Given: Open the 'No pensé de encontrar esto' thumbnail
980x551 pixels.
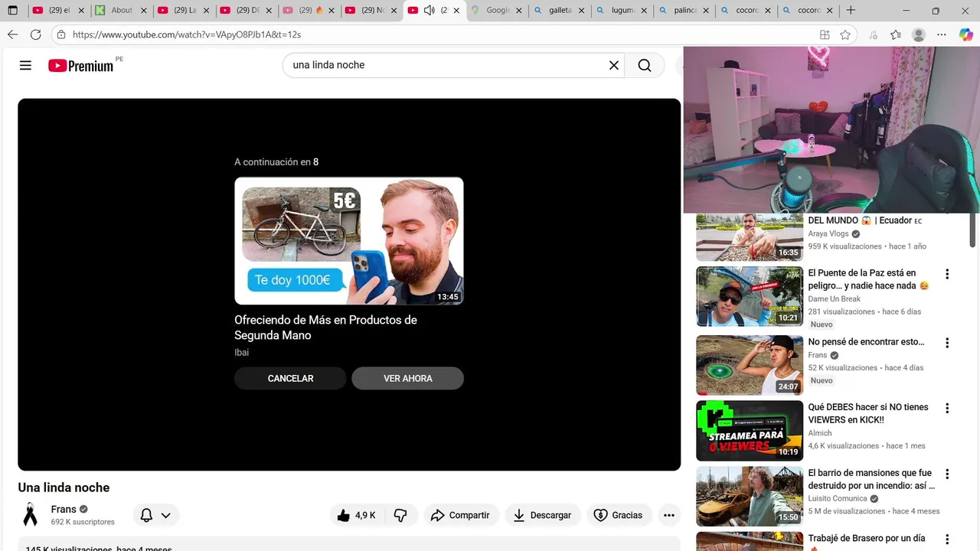Looking at the screenshot, I should tap(750, 364).
